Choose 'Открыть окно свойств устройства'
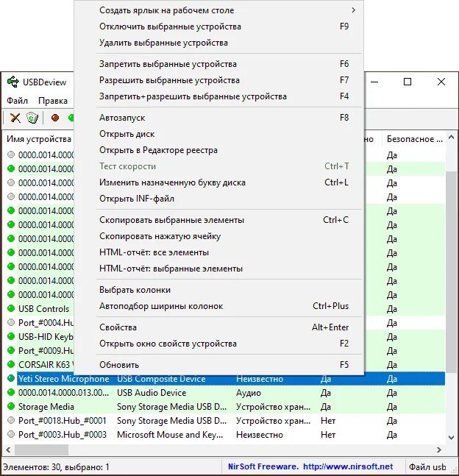459x476 pixels. (219, 344)
